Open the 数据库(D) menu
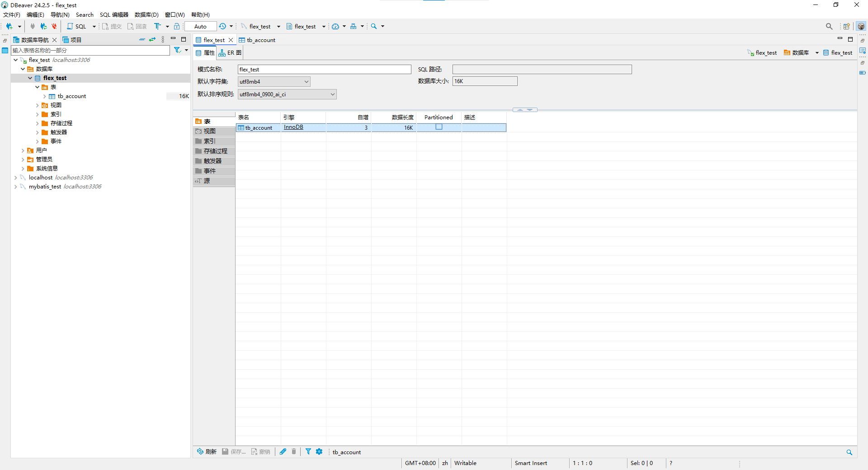 (146, 14)
